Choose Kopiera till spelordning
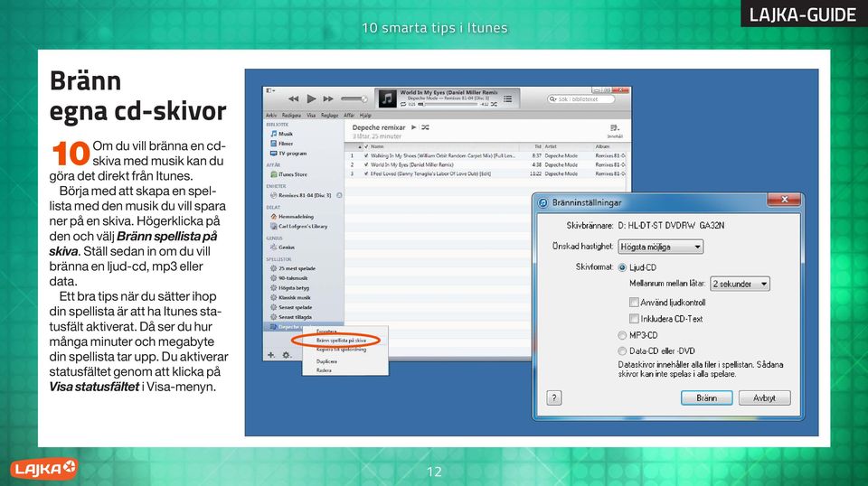 coord(341,350)
